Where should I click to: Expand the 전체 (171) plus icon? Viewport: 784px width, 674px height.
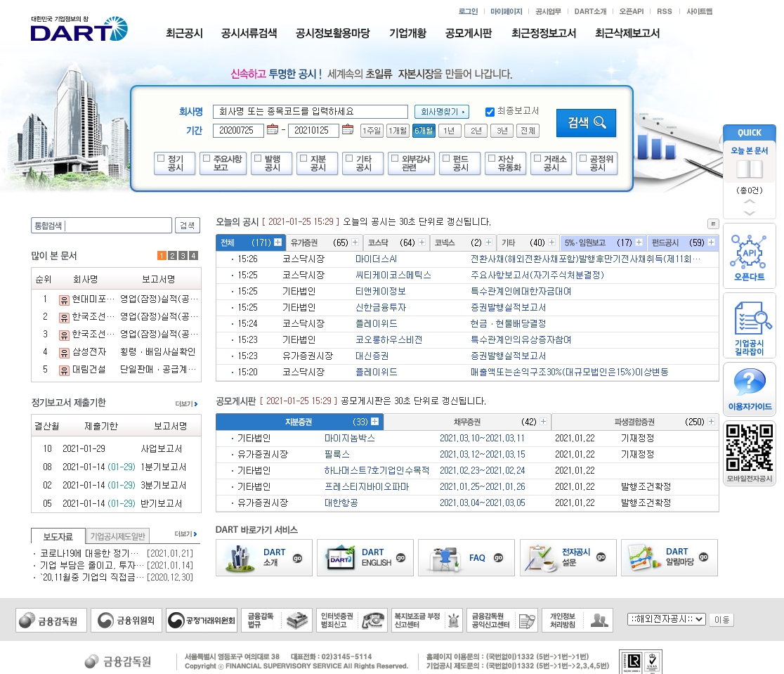pos(278,242)
